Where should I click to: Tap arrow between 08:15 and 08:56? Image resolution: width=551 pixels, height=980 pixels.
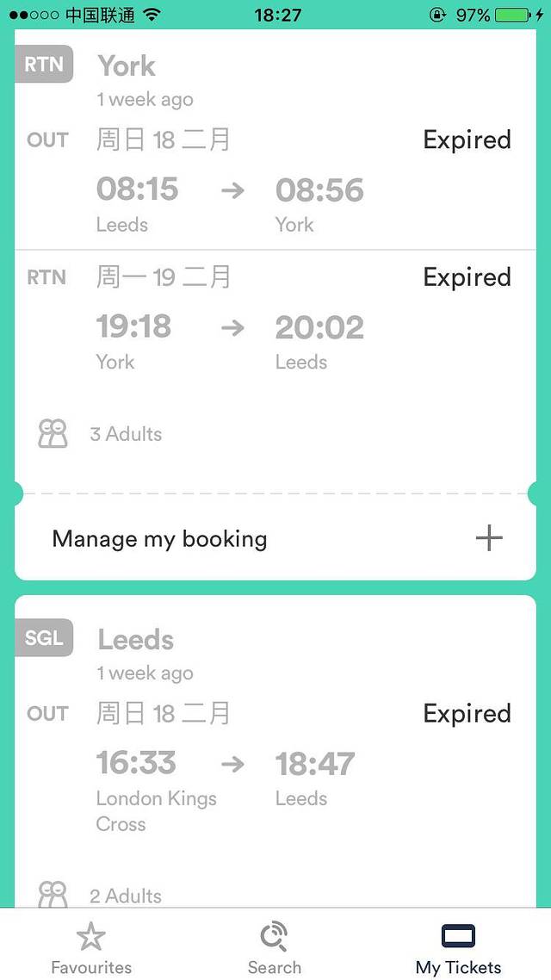(x=232, y=189)
